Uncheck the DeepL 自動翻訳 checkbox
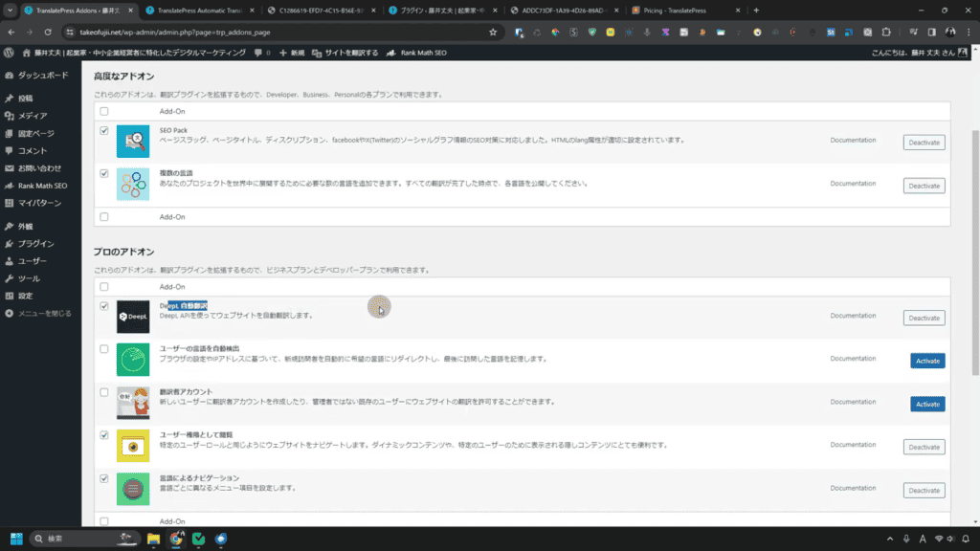Viewport: 980px width, 551px height. (x=104, y=306)
